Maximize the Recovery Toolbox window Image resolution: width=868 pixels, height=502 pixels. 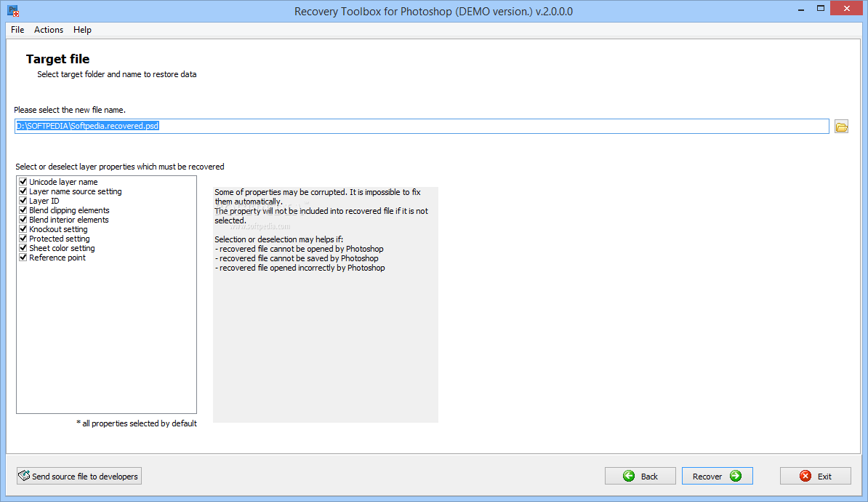(821, 8)
